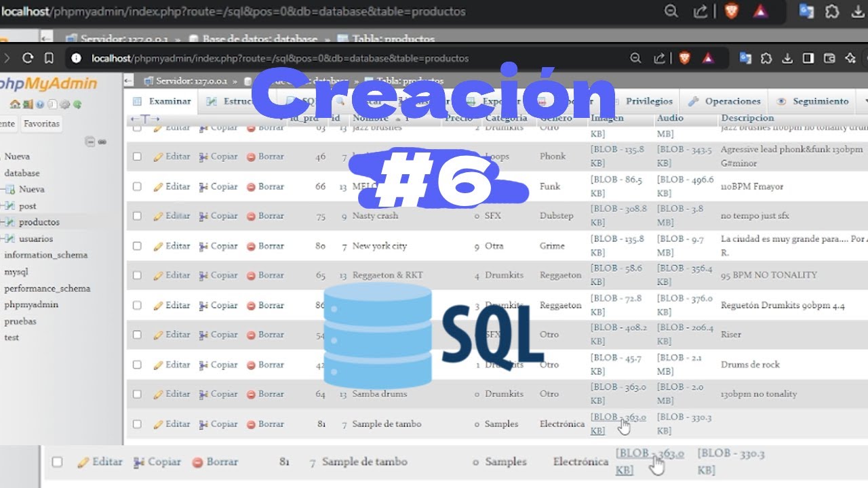
Task: Select the pruebas database in the tree
Action: pyautogui.click(x=20, y=321)
